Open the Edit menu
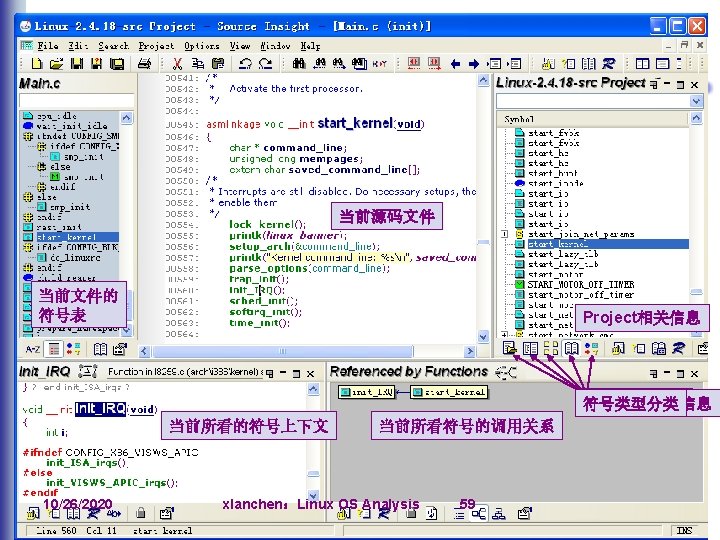This screenshot has width=720, height=540. pos(78,45)
